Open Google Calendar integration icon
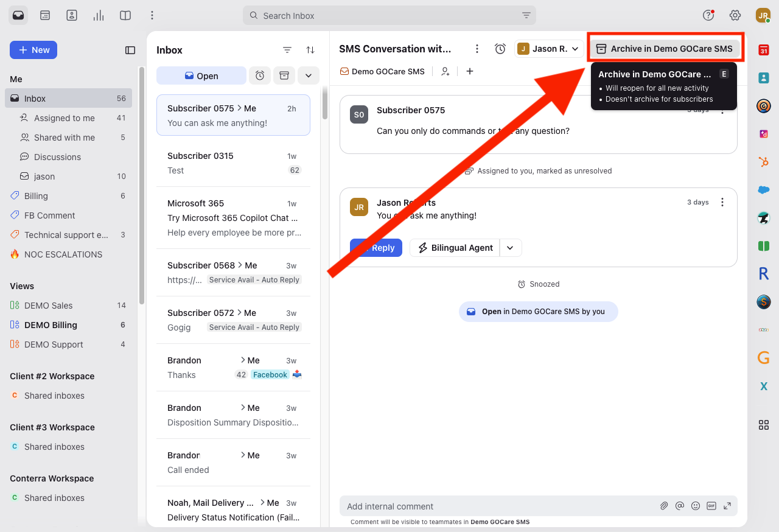Image resolution: width=779 pixels, height=532 pixels. point(763,51)
